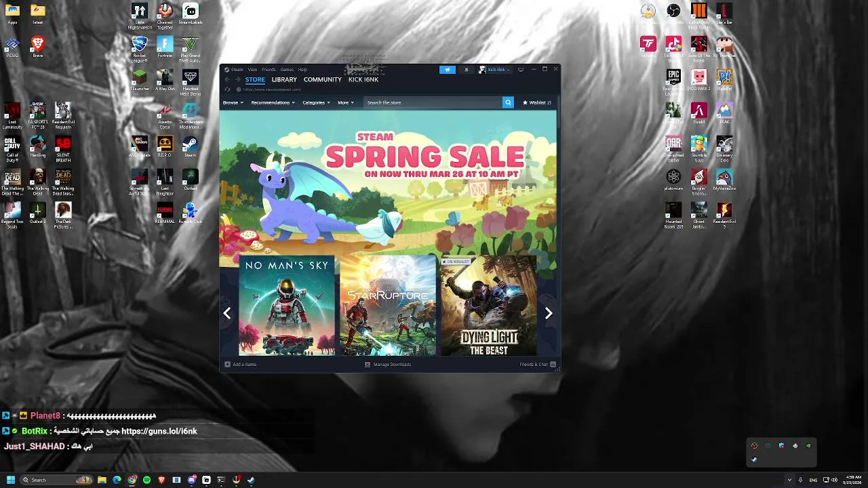The image size is (868, 488).
Task: Open the Dying Light The Beast card
Action: click(488, 305)
